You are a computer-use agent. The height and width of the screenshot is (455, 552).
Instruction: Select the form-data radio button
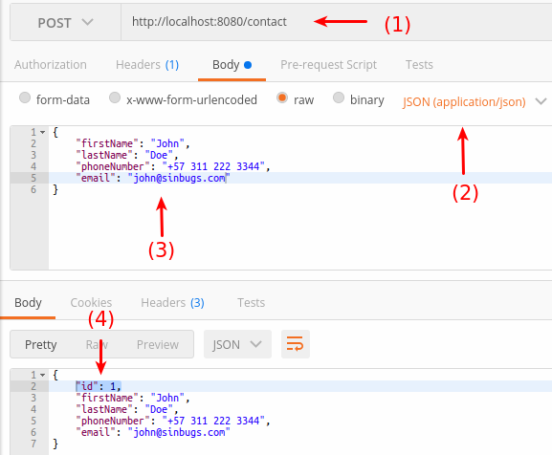[25, 98]
